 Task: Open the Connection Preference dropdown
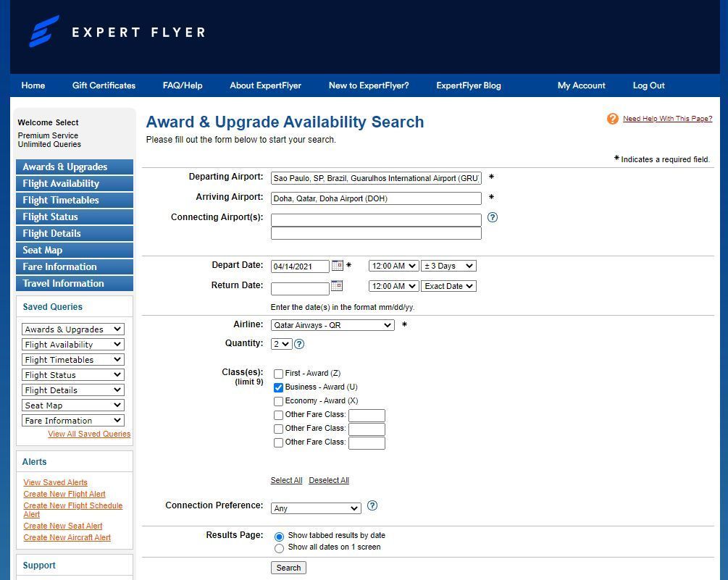(x=316, y=508)
